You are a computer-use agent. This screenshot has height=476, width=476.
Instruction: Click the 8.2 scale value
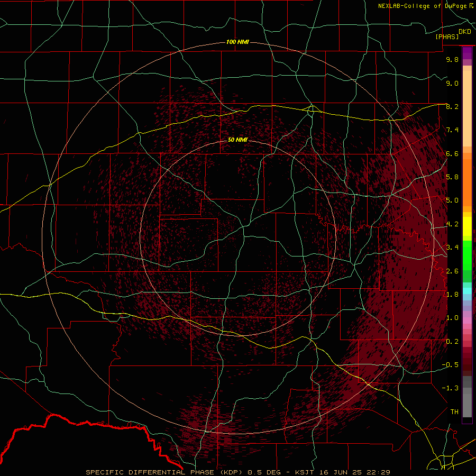click(x=452, y=106)
